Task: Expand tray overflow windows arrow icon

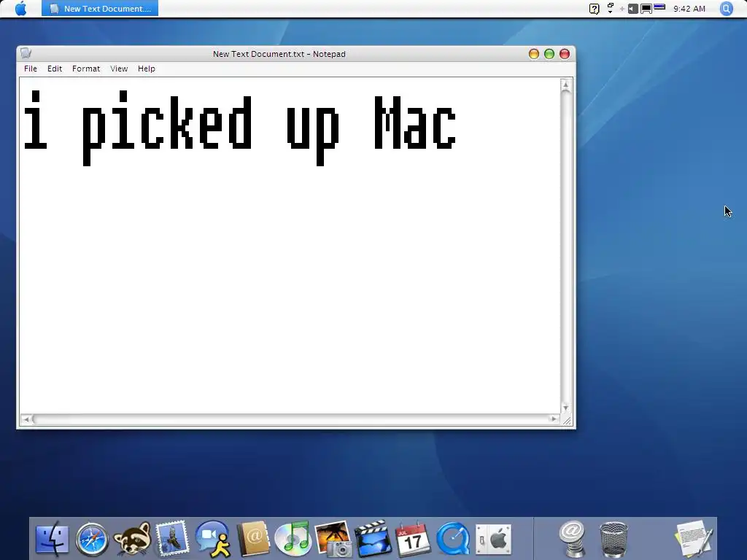Action: click(x=611, y=8)
